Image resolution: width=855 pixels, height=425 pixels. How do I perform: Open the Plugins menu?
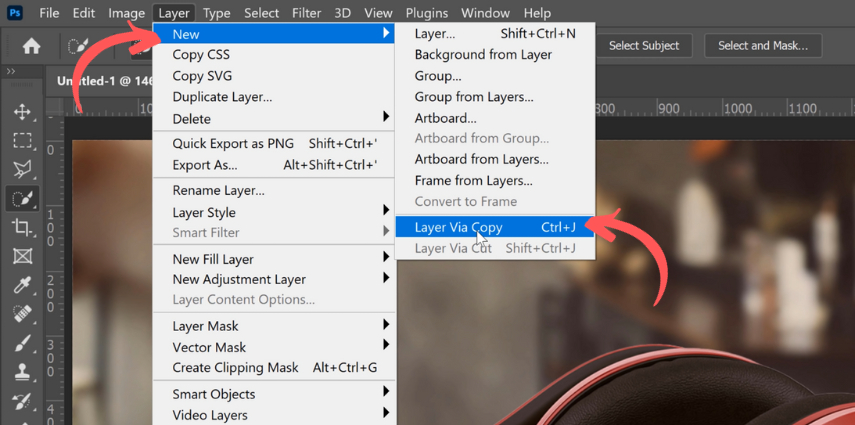(x=427, y=13)
